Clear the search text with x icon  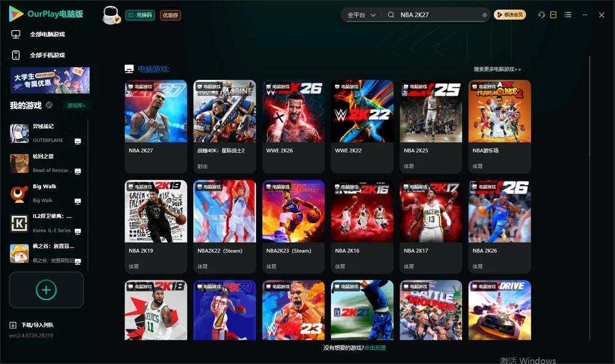pyautogui.click(x=485, y=15)
